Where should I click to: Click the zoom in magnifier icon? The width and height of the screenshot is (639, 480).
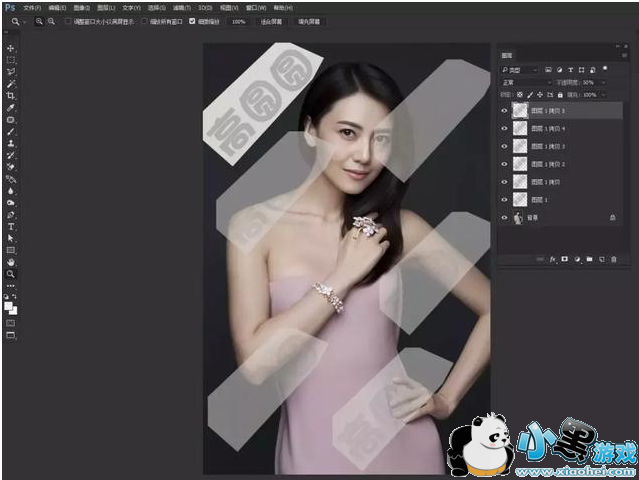pyautogui.click(x=39, y=20)
